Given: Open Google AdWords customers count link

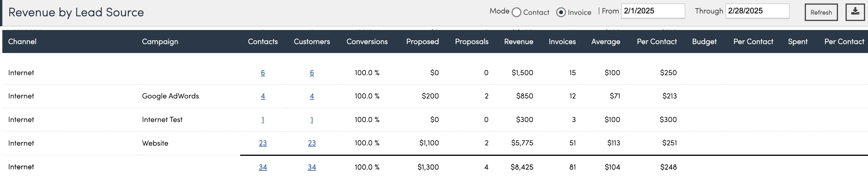Looking at the screenshot, I should (312, 96).
